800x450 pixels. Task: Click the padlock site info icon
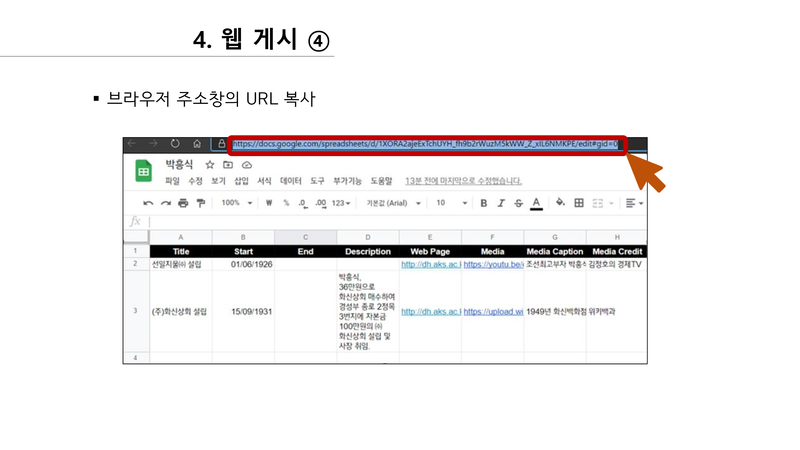221,144
